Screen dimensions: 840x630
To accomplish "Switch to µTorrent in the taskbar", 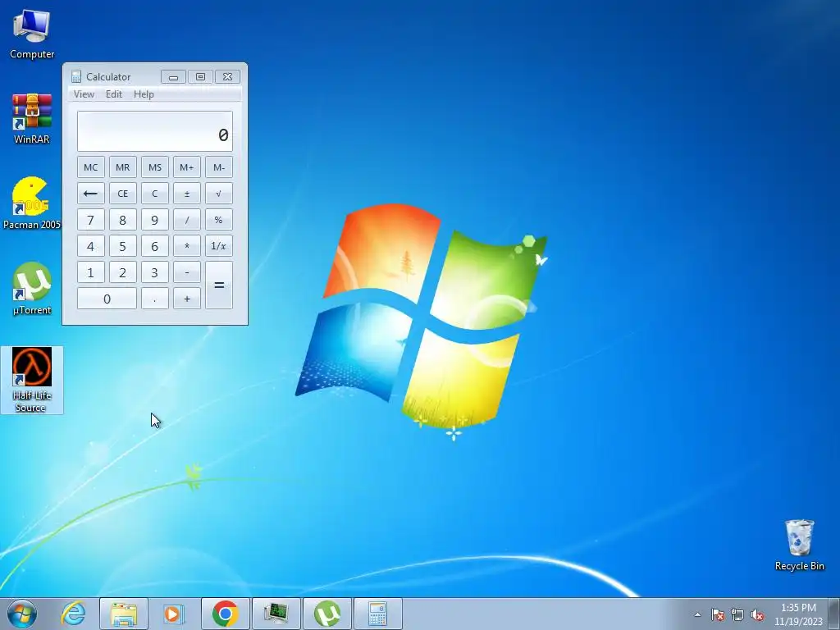I will click(x=327, y=614).
